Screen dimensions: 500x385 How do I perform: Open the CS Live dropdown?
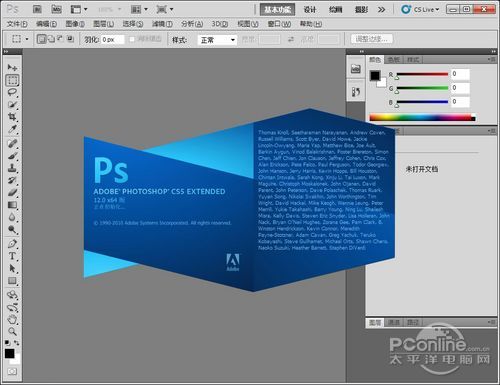point(420,9)
